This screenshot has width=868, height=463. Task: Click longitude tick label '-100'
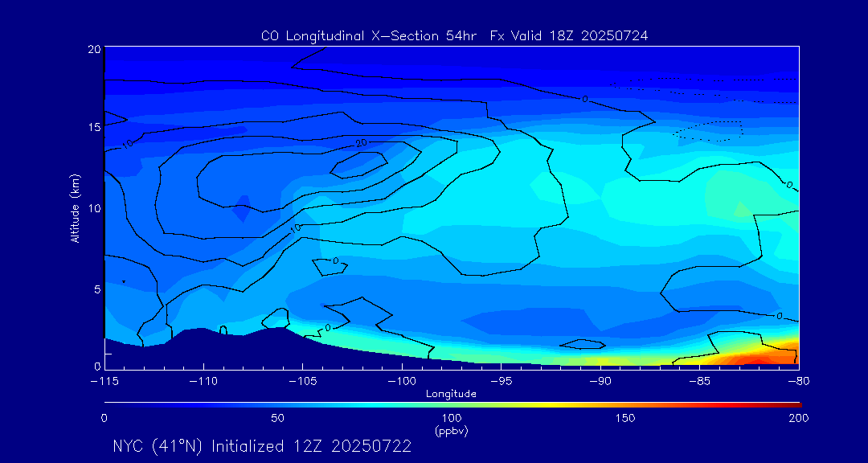coord(402,382)
